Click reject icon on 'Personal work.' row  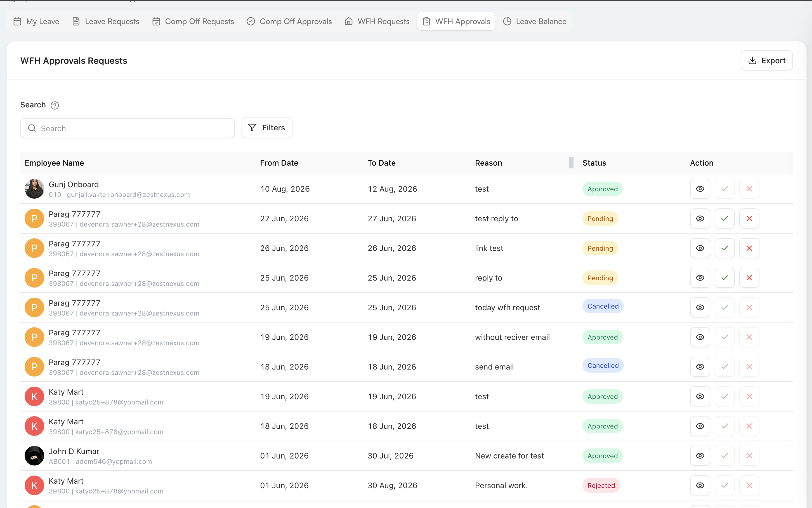[x=749, y=485]
